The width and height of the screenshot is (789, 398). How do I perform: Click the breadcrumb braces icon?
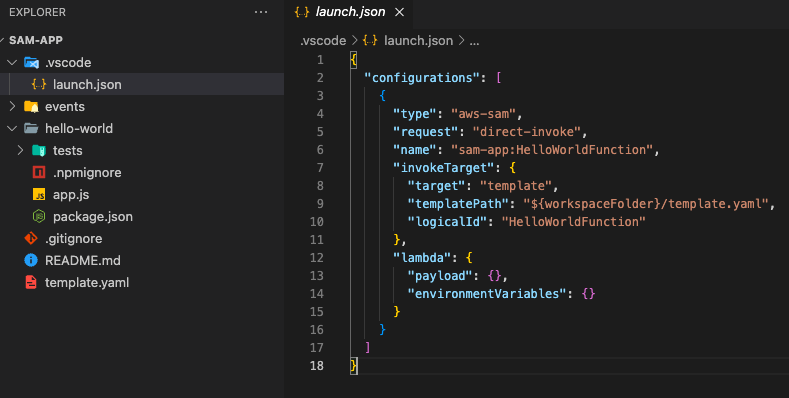[x=370, y=40]
